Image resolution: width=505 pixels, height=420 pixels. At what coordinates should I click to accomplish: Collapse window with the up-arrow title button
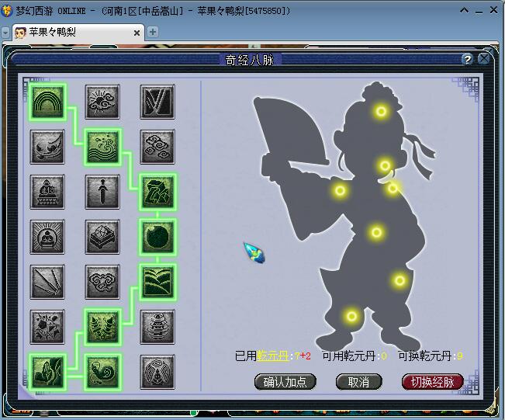tap(464, 10)
